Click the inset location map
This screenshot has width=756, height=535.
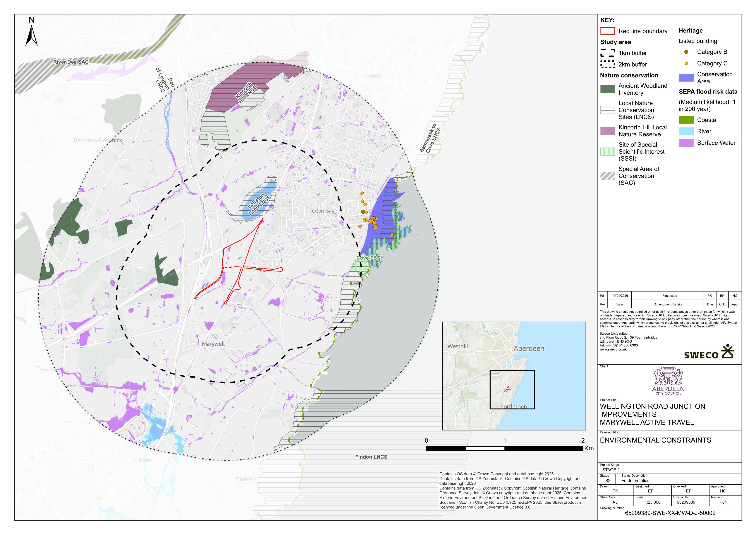(x=514, y=376)
